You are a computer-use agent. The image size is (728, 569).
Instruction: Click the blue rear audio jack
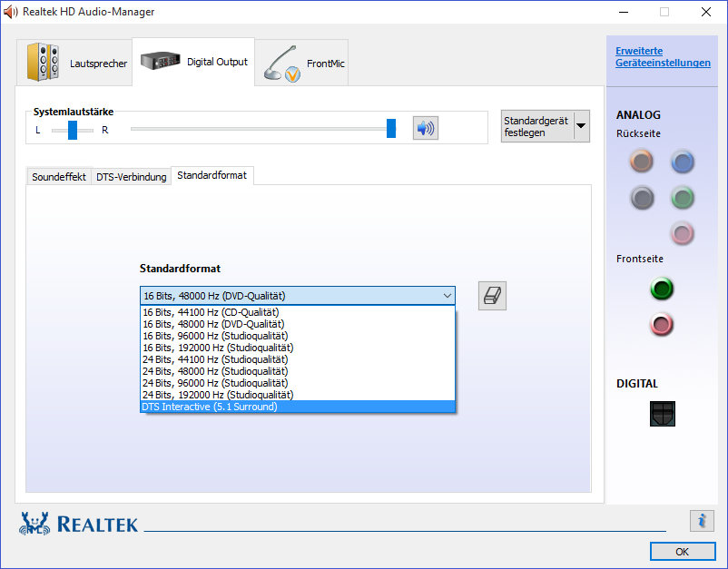point(682,162)
